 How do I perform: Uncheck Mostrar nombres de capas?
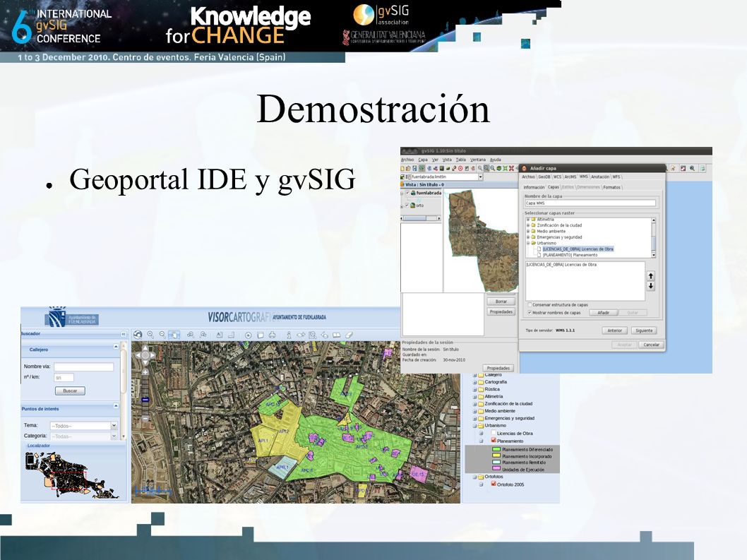click(x=530, y=312)
